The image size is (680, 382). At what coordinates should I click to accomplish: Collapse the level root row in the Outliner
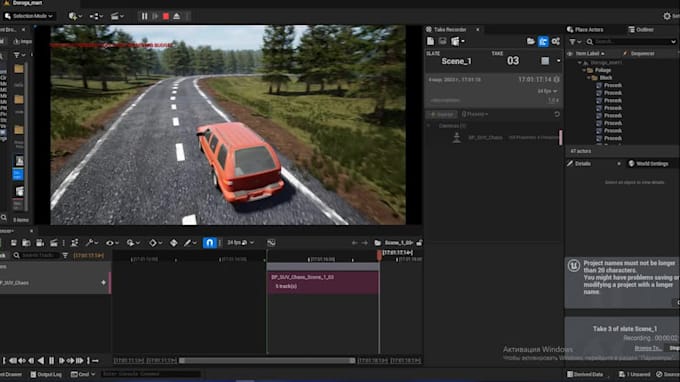[x=580, y=62]
